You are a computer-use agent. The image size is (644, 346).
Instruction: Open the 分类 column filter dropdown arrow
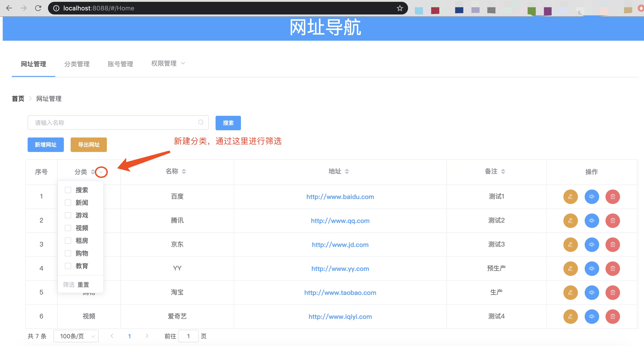pyautogui.click(x=101, y=172)
